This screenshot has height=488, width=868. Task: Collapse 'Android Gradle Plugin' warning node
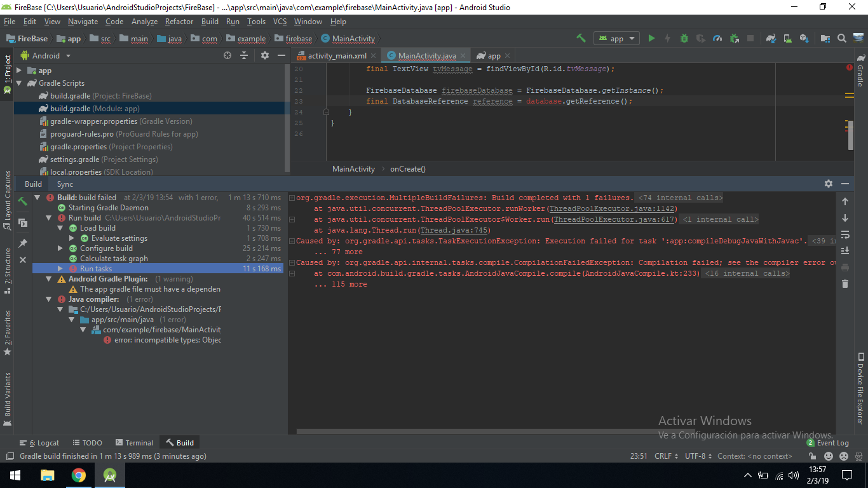point(49,279)
